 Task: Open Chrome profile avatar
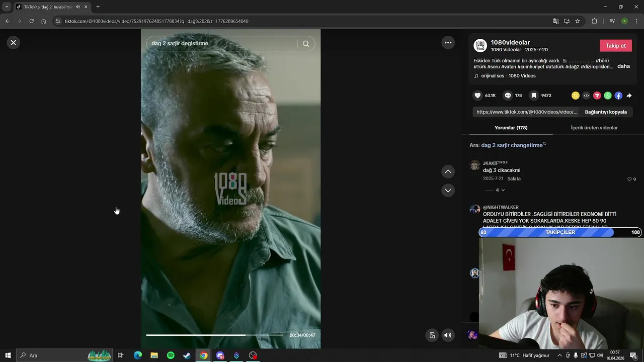[x=624, y=21]
